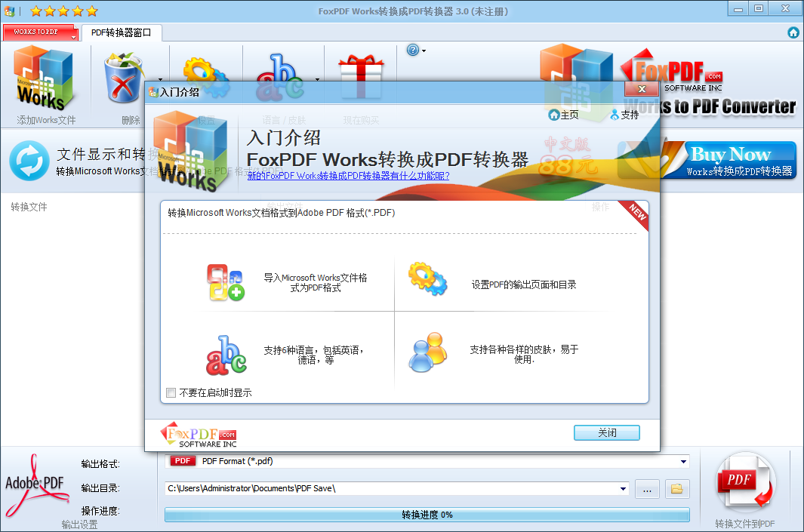Click the dialog heading 转换Microsoft Works文档格式到Adobe PDF

(x=282, y=213)
